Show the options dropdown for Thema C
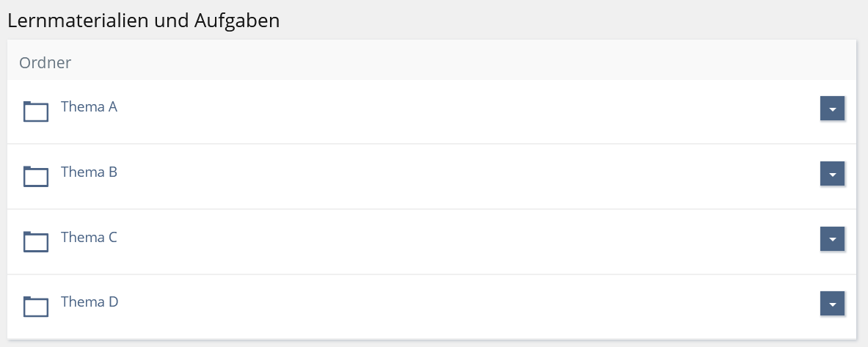This screenshot has width=868, height=347. [832, 239]
